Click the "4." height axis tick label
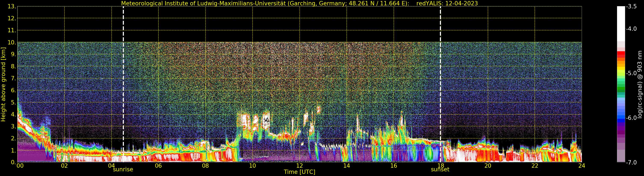The image size is (644, 176). [x=13, y=114]
